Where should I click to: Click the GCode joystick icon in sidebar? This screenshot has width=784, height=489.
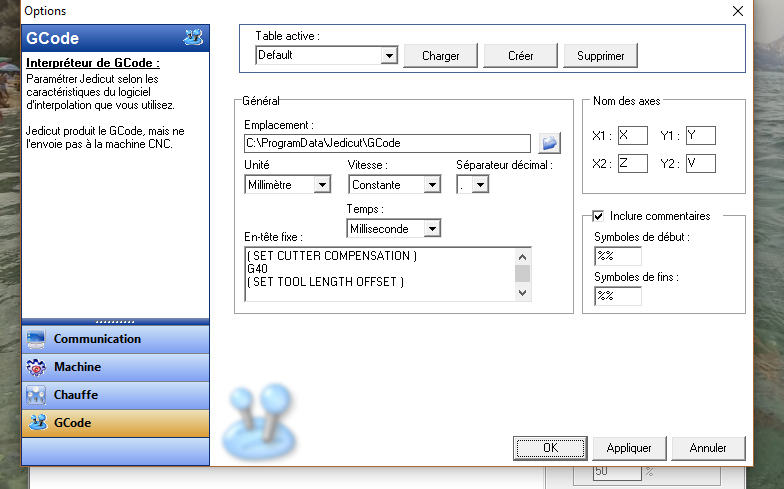pos(36,423)
